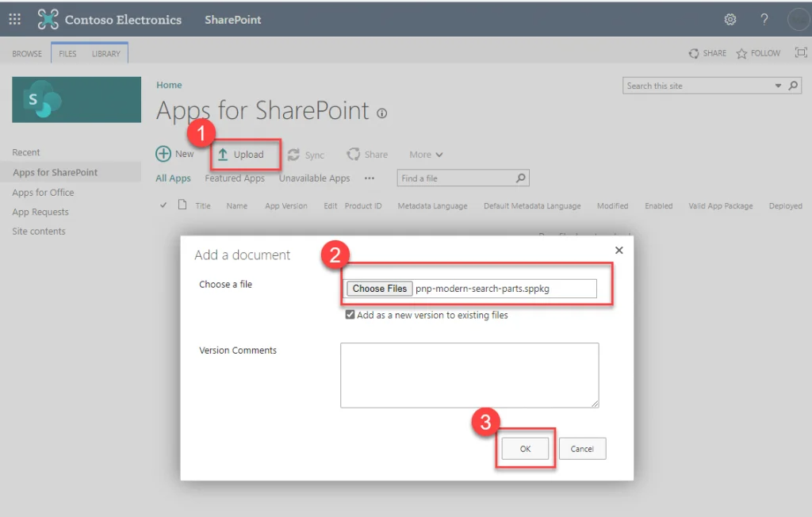The width and height of the screenshot is (812, 517).
Task: Open the Home breadcrumb link
Action: point(170,85)
